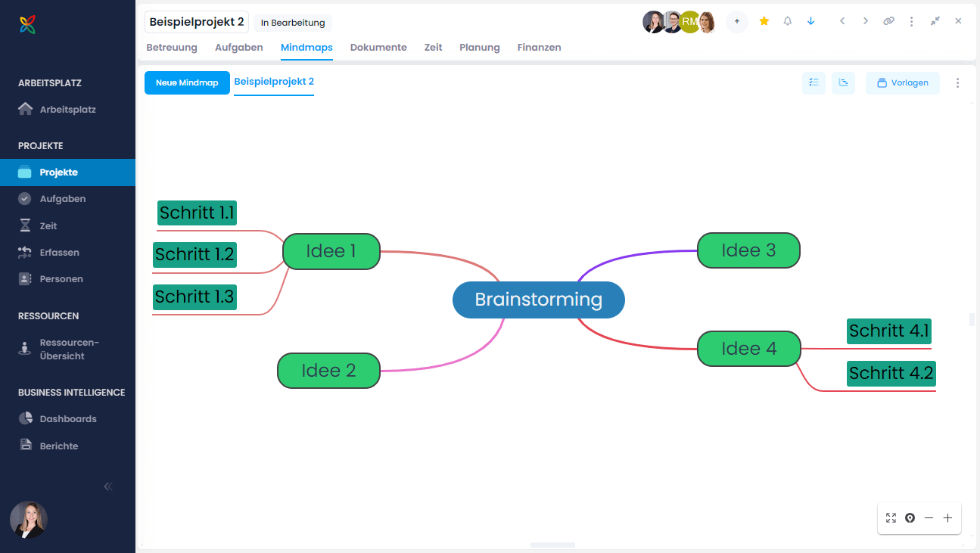
Task: Go to the next project with right chevron
Action: pos(866,21)
